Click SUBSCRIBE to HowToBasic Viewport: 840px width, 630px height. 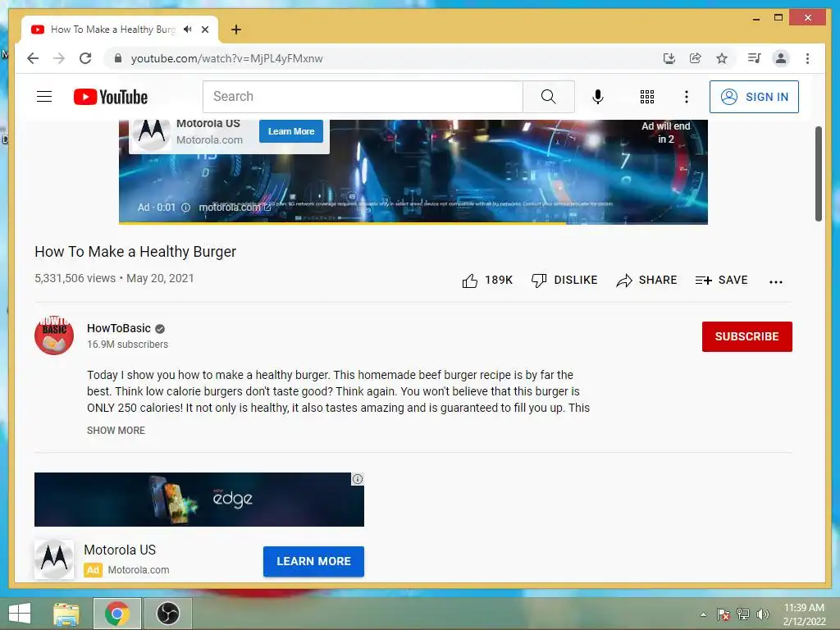(x=746, y=336)
